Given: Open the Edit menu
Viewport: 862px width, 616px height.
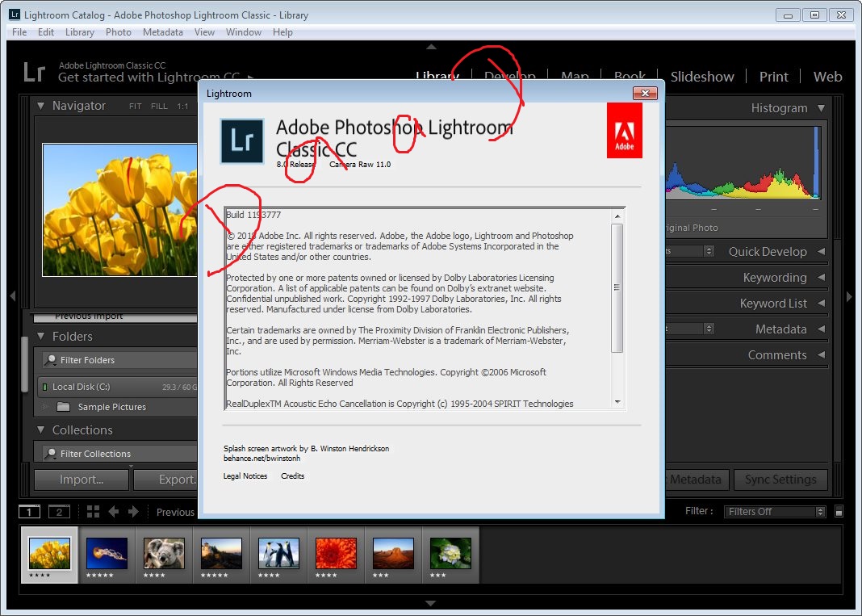Looking at the screenshot, I should coord(46,32).
